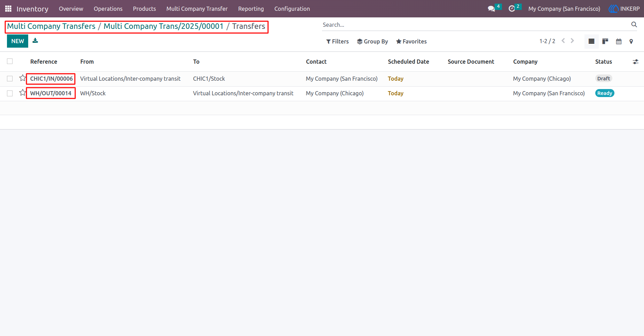
Task: Open the Configuration menu
Action: pyautogui.click(x=292, y=9)
